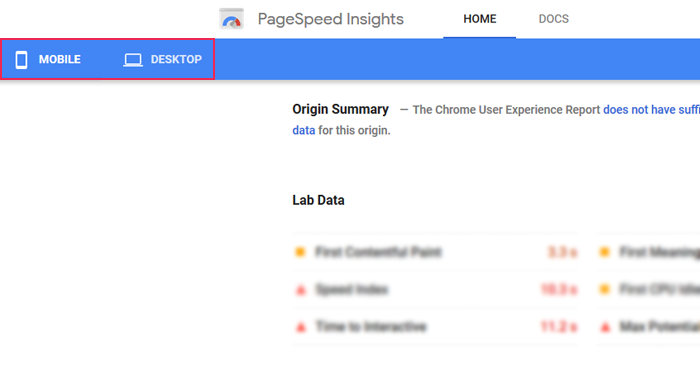
Task: Open the DOCS tab
Action: pyautogui.click(x=554, y=19)
